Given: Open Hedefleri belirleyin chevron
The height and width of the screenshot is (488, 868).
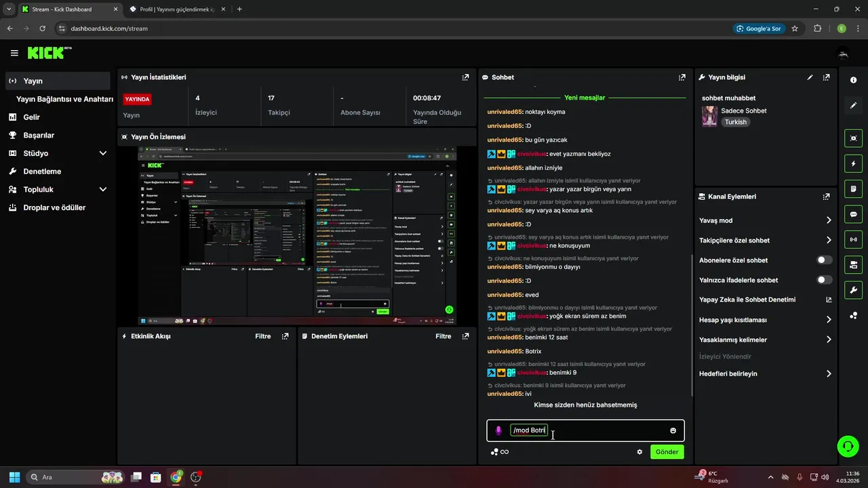Looking at the screenshot, I should [x=829, y=373].
